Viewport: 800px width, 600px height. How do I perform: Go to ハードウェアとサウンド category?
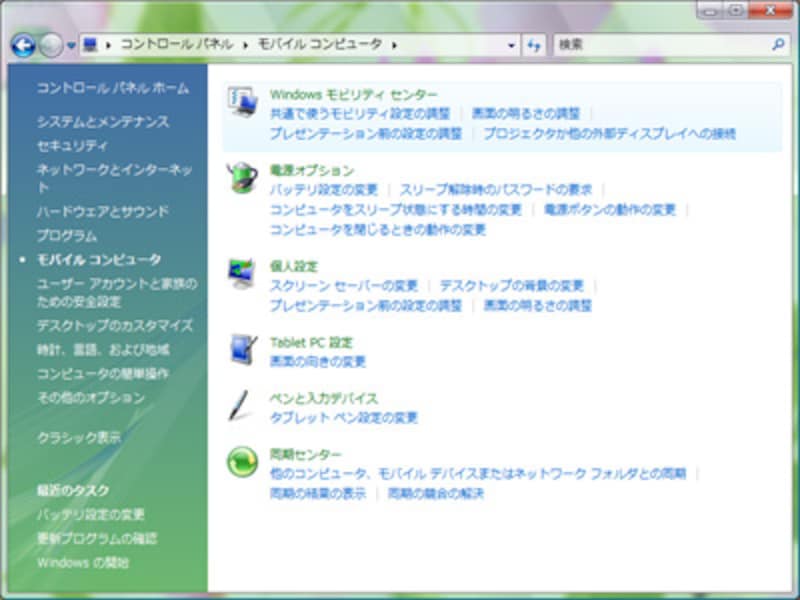pyautogui.click(x=103, y=211)
